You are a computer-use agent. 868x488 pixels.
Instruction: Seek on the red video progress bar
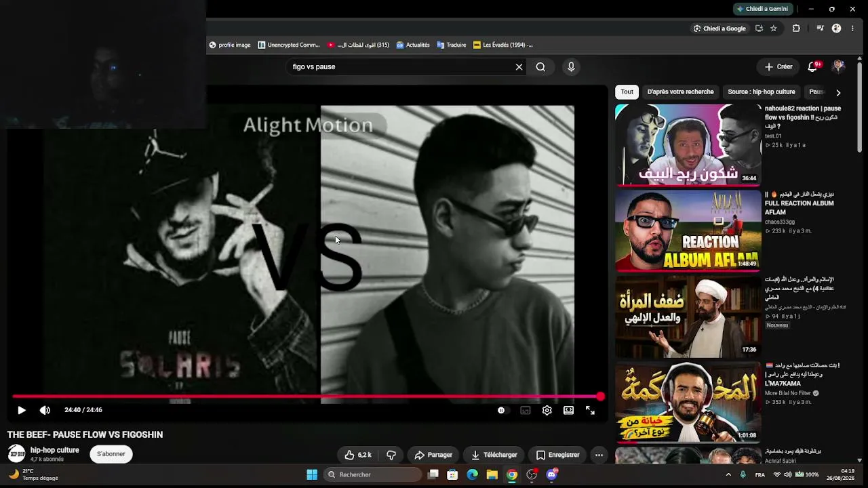[x=307, y=396]
